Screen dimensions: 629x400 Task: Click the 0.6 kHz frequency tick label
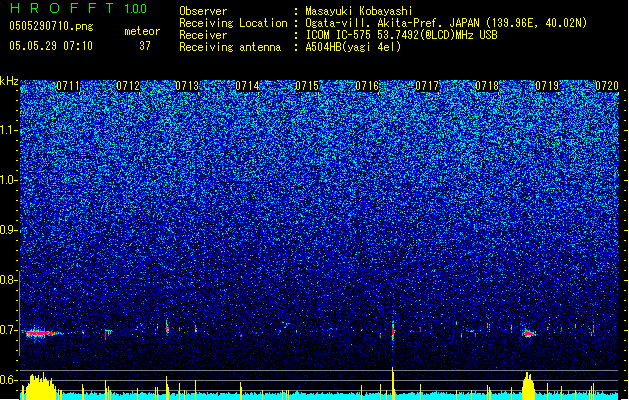pos(8,380)
